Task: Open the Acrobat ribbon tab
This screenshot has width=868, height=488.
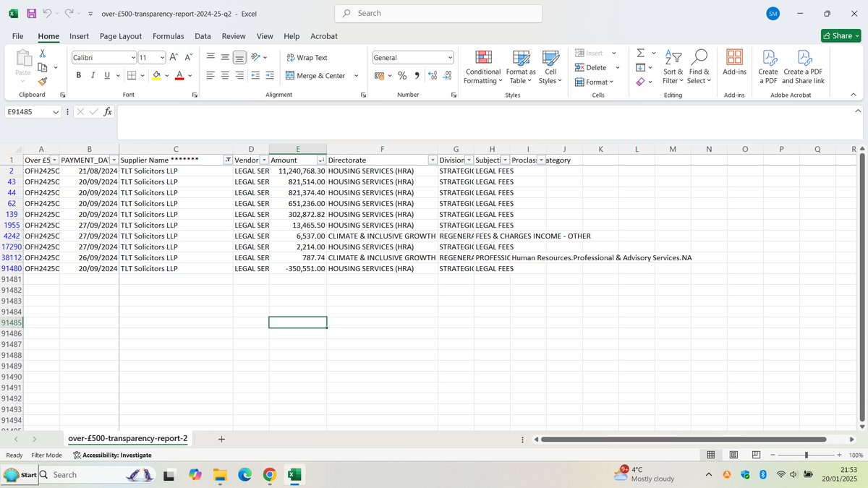Action: (x=324, y=36)
